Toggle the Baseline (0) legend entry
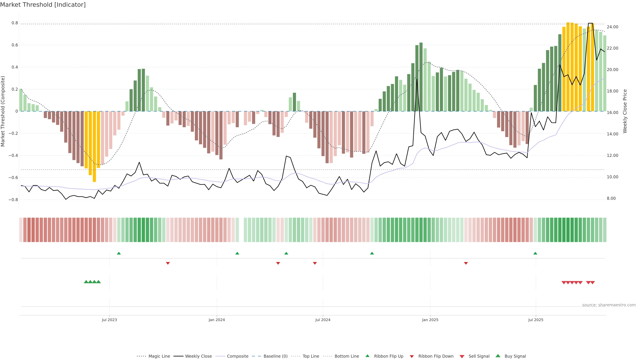This screenshot has width=644, height=362. pos(276,356)
